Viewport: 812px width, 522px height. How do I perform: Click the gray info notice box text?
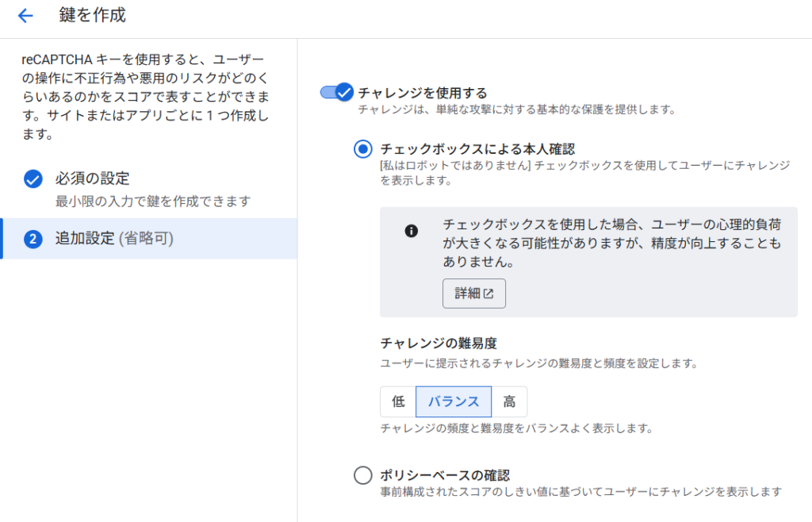coord(611,242)
